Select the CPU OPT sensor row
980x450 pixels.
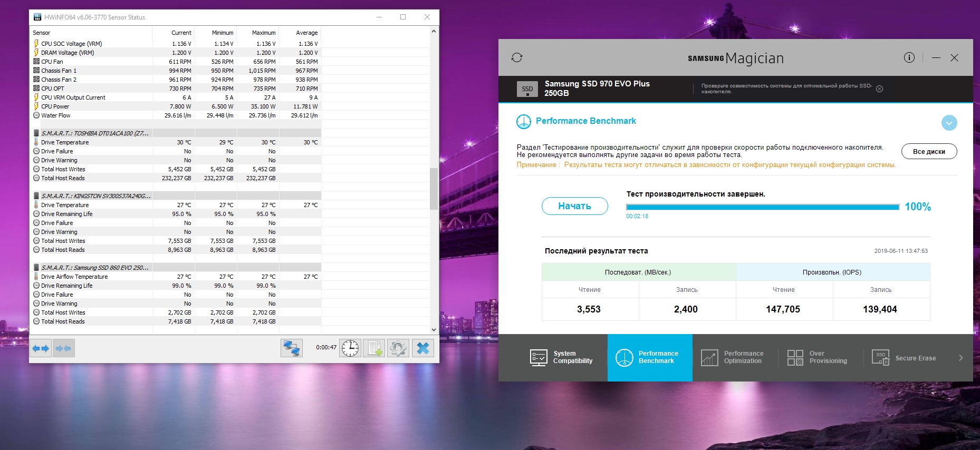pyautogui.click(x=176, y=89)
